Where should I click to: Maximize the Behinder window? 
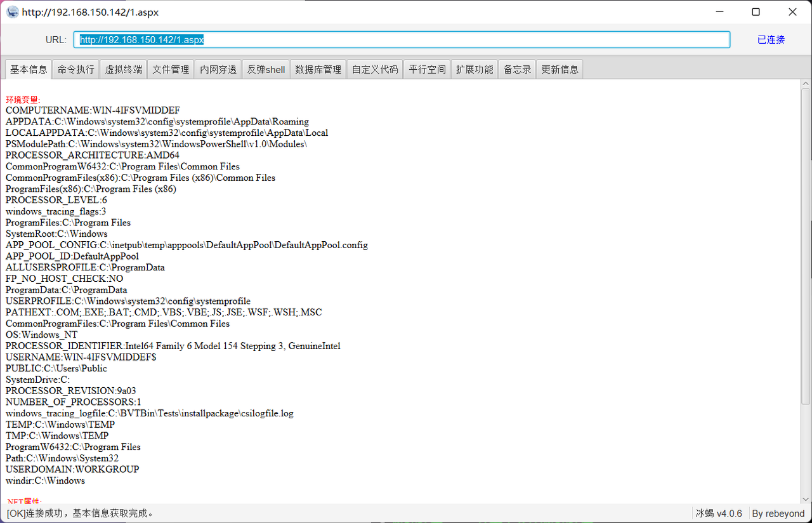(756, 12)
